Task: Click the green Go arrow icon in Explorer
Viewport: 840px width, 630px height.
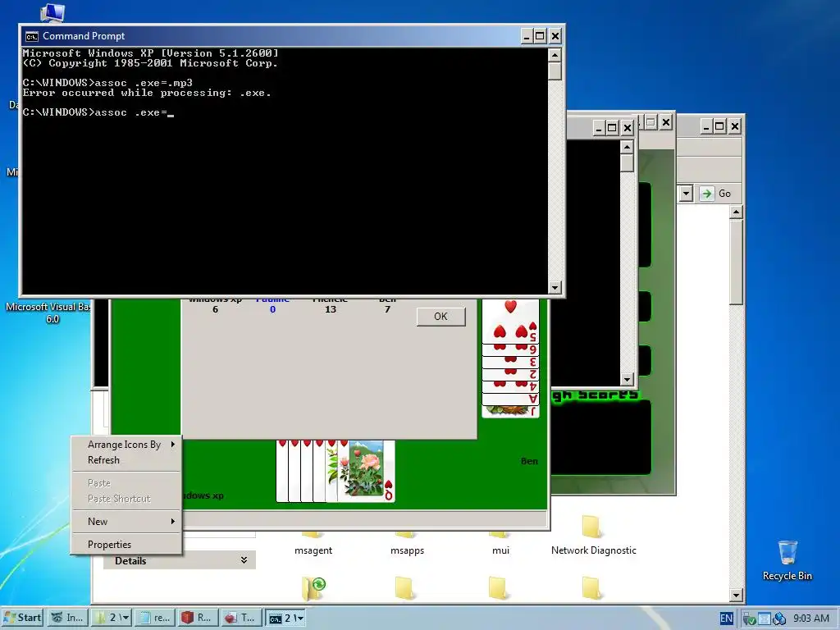Action: (706, 194)
